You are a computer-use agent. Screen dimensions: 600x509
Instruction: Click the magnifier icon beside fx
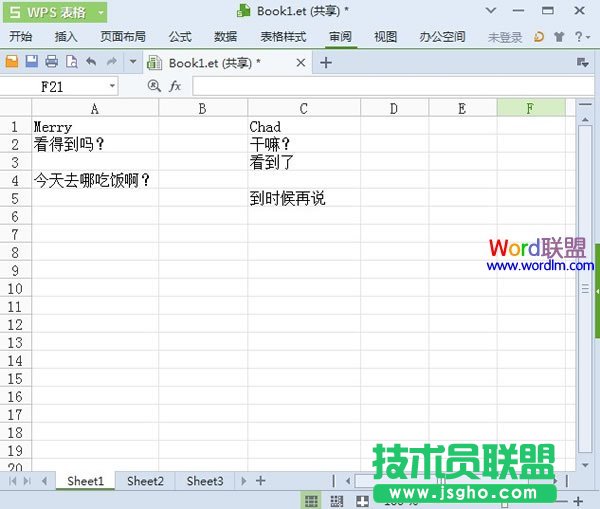(154, 87)
